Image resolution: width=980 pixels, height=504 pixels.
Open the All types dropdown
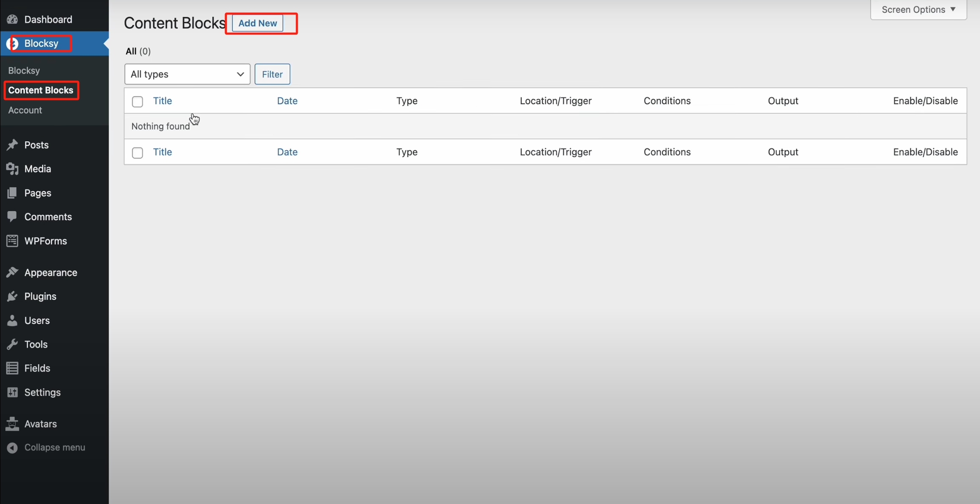click(x=187, y=74)
